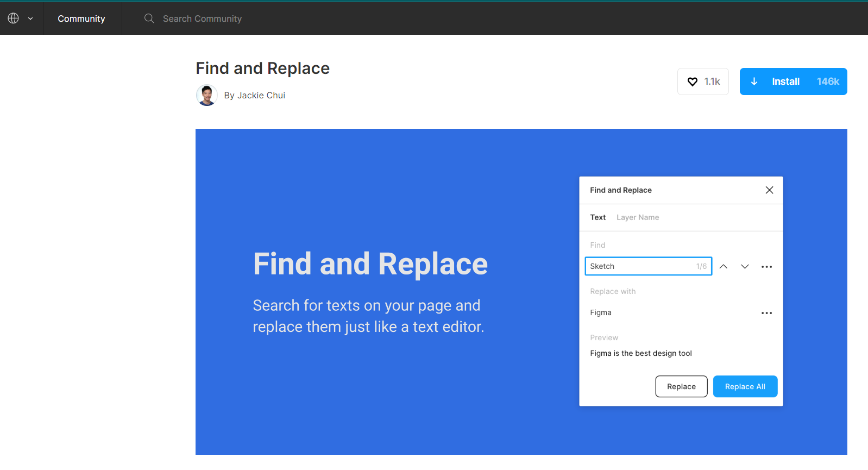Click the search magnifier icon

[x=149, y=18]
